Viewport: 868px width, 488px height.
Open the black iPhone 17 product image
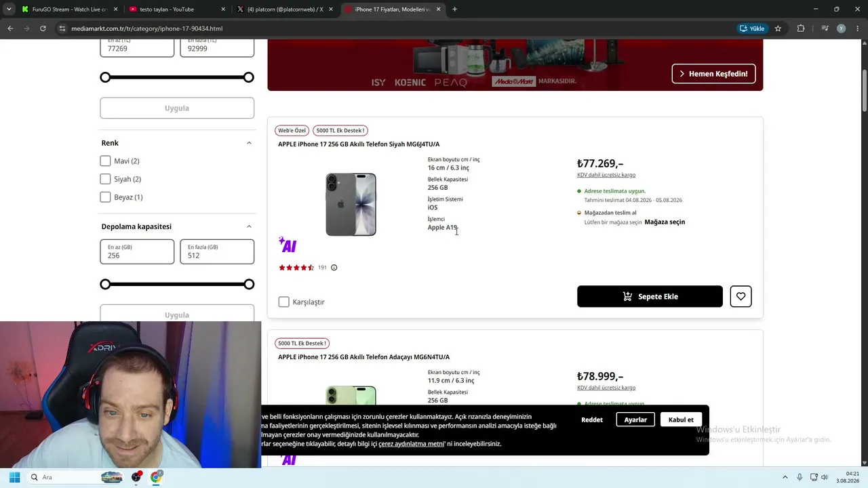[x=351, y=204]
